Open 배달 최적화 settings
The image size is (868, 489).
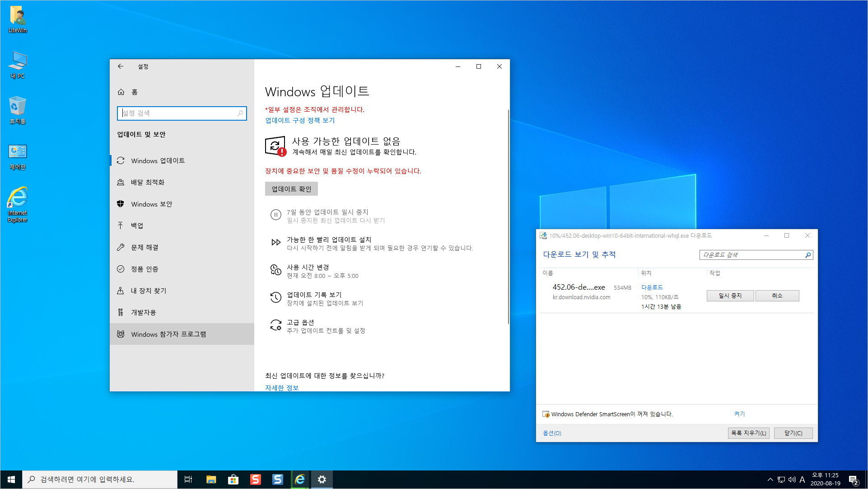[x=182, y=183]
